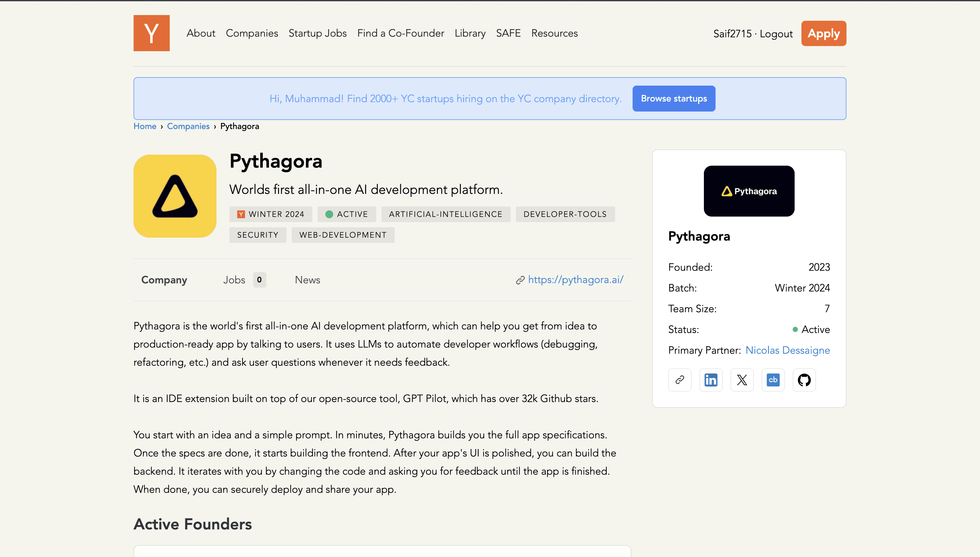Click the Jobs count badge showing 0
The height and width of the screenshot is (557, 980).
click(259, 280)
